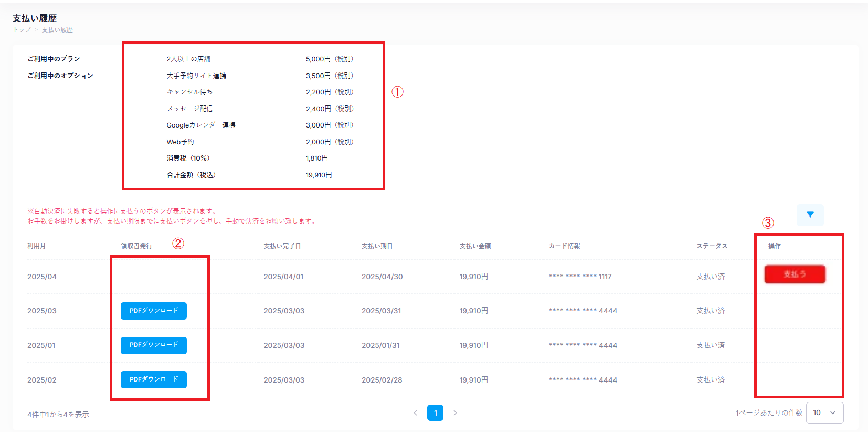Click the トップ breadcrumb link
868x445 pixels.
click(x=22, y=30)
